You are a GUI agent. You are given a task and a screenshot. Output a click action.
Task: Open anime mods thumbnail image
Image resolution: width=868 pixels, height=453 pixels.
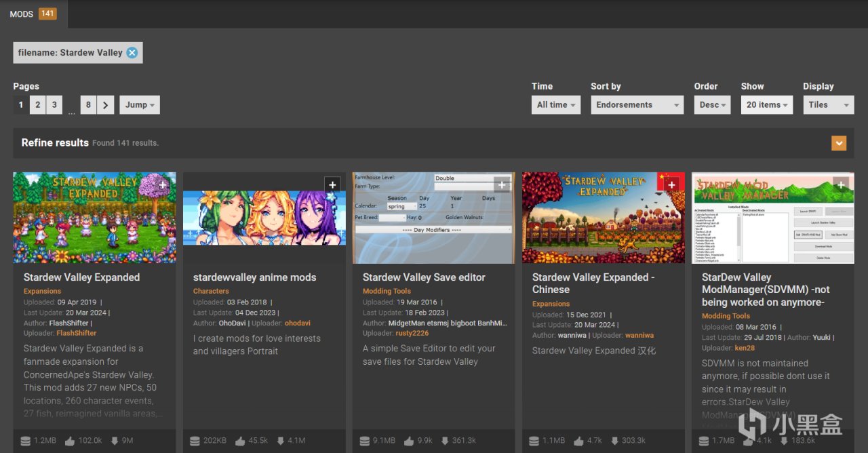264,217
